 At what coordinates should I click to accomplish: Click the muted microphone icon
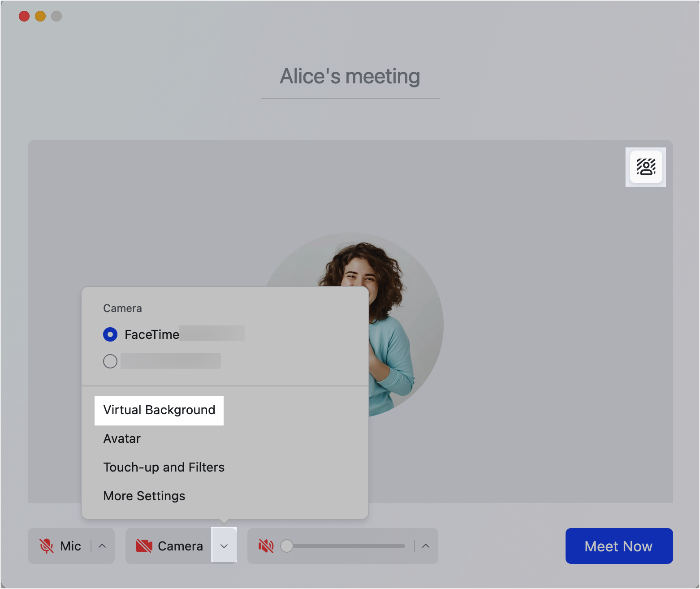[x=47, y=546]
